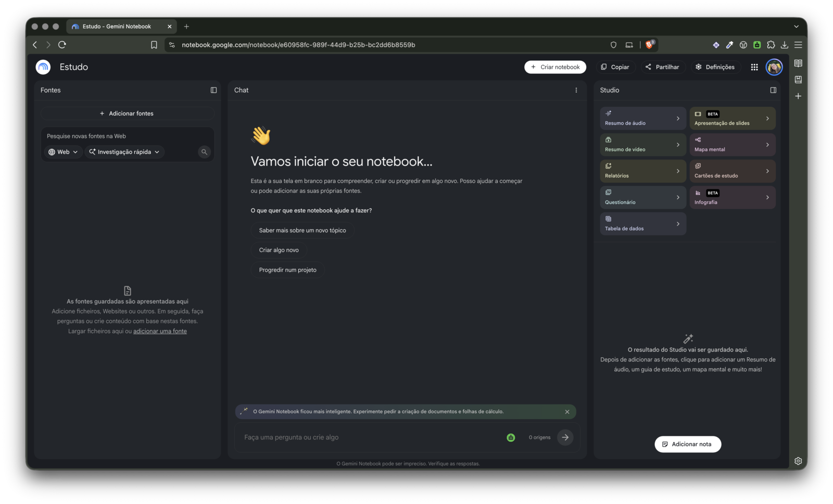Click the '0 origens' source counter
This screenshot has height=504, width=833.
(x=539, y=437)
